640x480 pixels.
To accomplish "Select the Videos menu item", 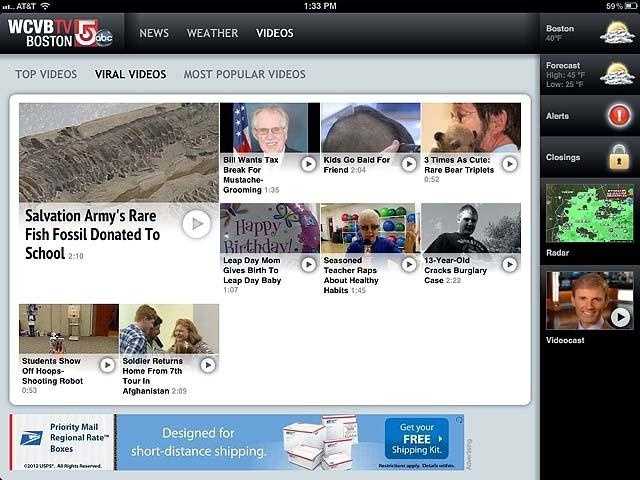I will (x=275, y=33).
